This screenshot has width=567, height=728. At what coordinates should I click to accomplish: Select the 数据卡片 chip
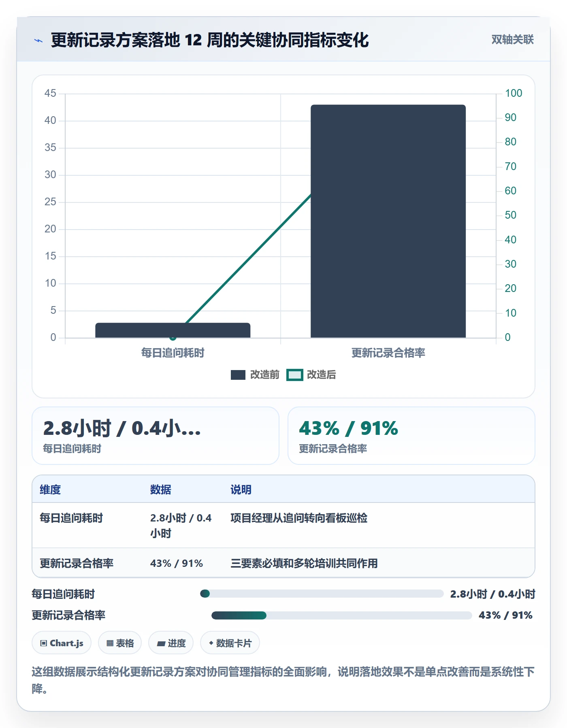click(230, 643)
